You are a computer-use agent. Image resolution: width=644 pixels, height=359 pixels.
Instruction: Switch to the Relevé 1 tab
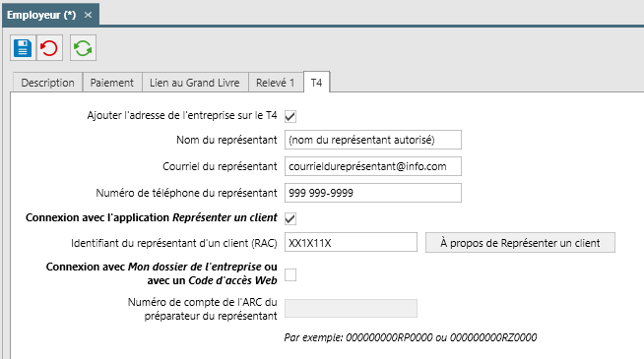[275, 83]
